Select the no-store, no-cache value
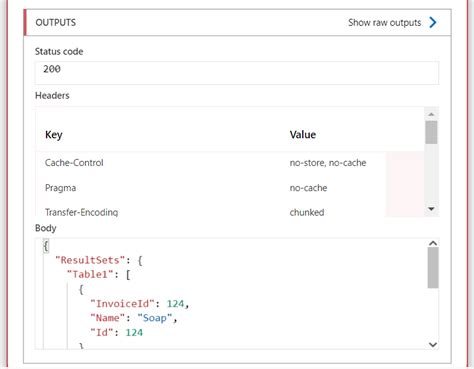 [328, 163]
